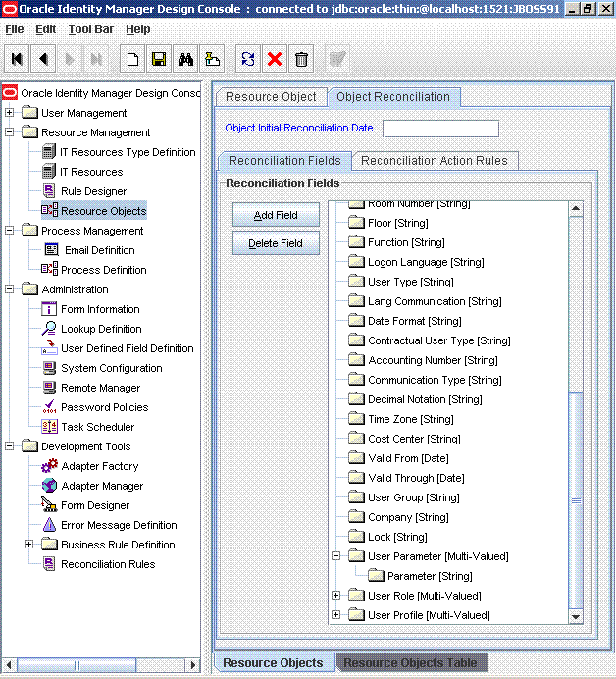This screenshot has width=616, height=679.
Task: Collapse the Process Management folder
Action: [x=9, y=231]
